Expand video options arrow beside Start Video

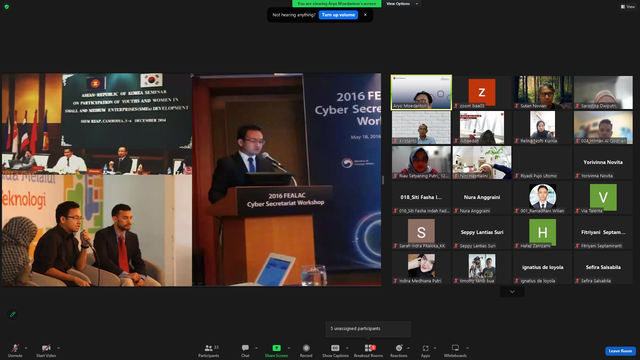[x=58, y=348]
